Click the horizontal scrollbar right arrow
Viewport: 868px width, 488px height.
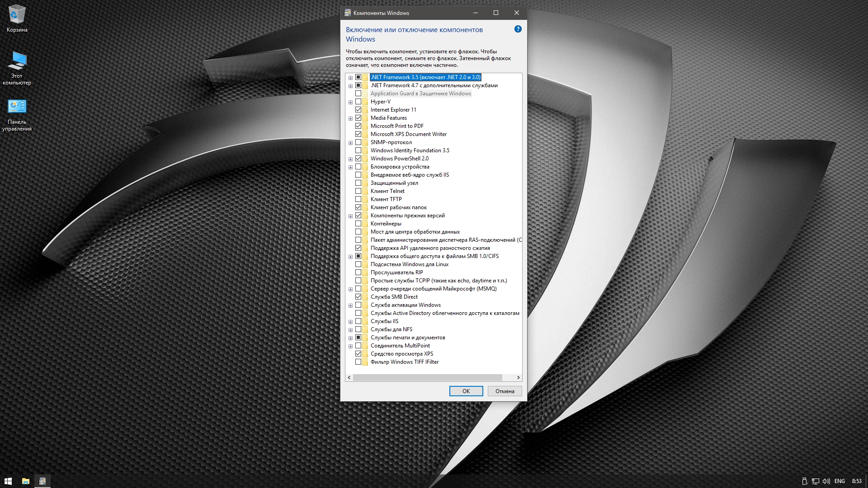(518, 377)
